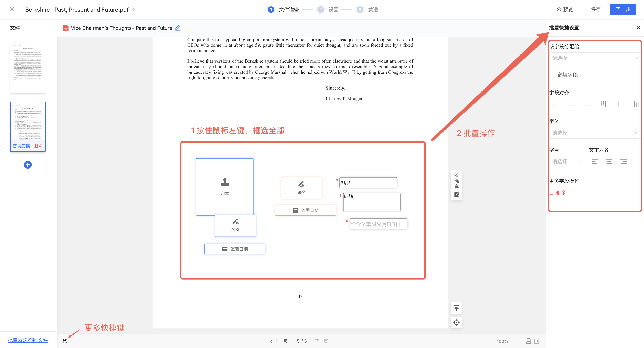Click center text alignment icon under 文本对齐
The width and height of the screenshot is (644, 348).
point(609,161)
